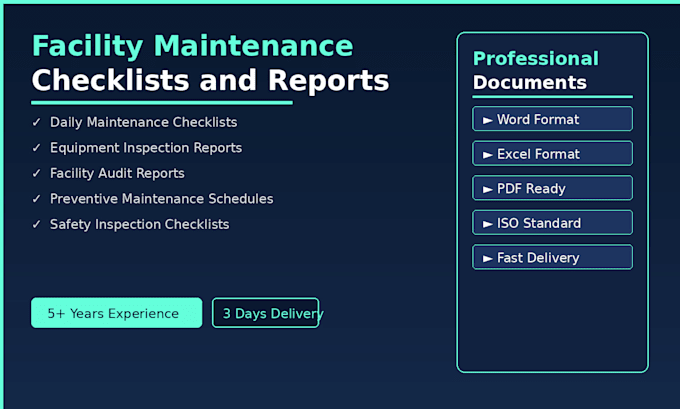Click the Facility Maintenance heading

(x=193, y=46)
